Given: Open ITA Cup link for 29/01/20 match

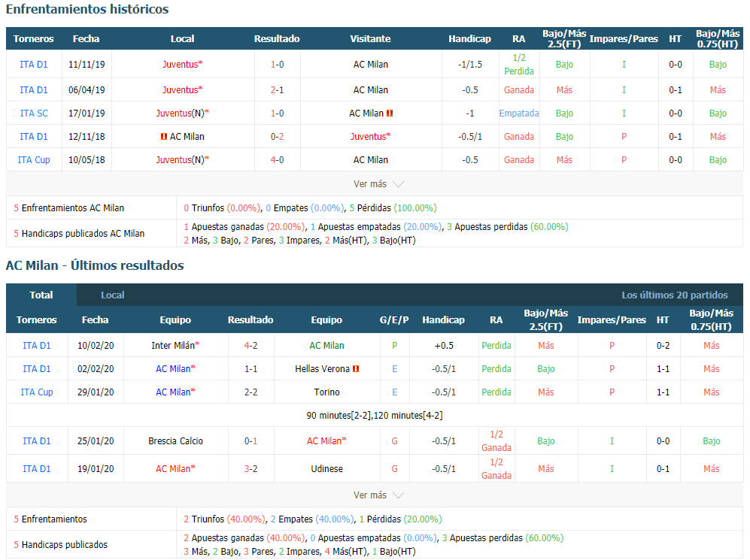Looking at the screenshot, I should (37, 392).
